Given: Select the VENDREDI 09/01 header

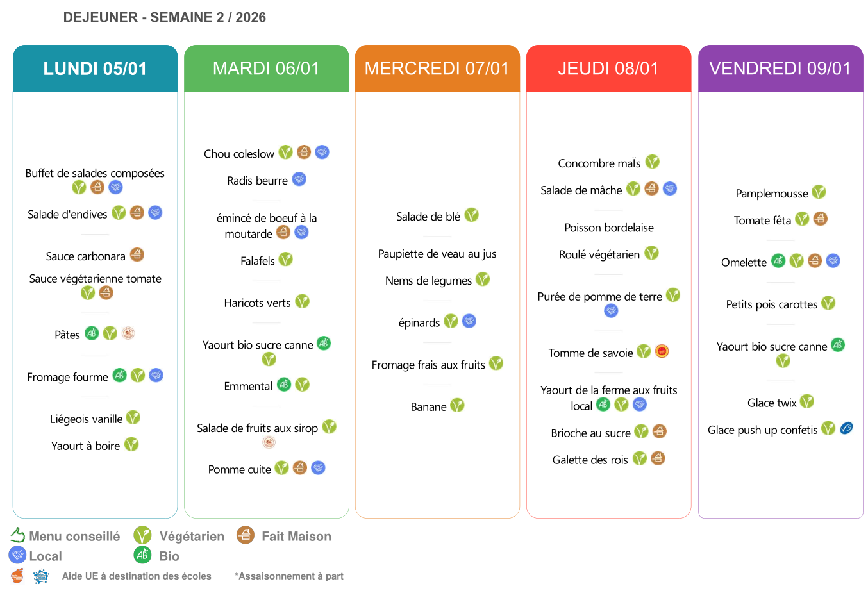Looking at the screenshot, I should point(780,69).
